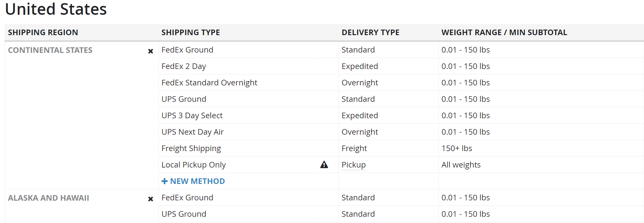Click Delivery Type column header
This screenshot has width=644, height=223.
[x=370, y=33]
